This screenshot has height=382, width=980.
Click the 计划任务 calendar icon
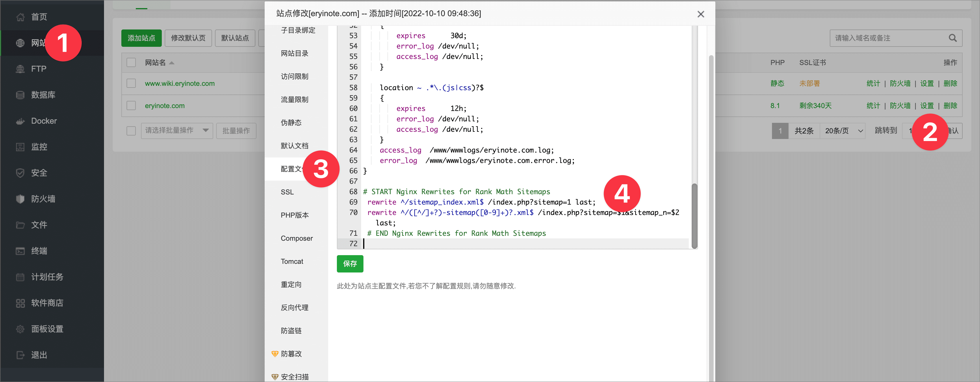(x=20, y=277)
